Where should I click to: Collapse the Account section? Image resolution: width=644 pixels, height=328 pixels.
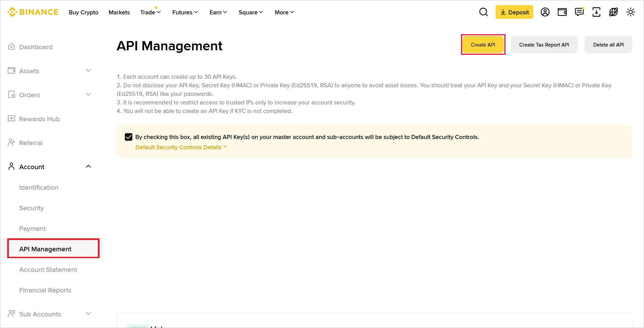[89, 166]
